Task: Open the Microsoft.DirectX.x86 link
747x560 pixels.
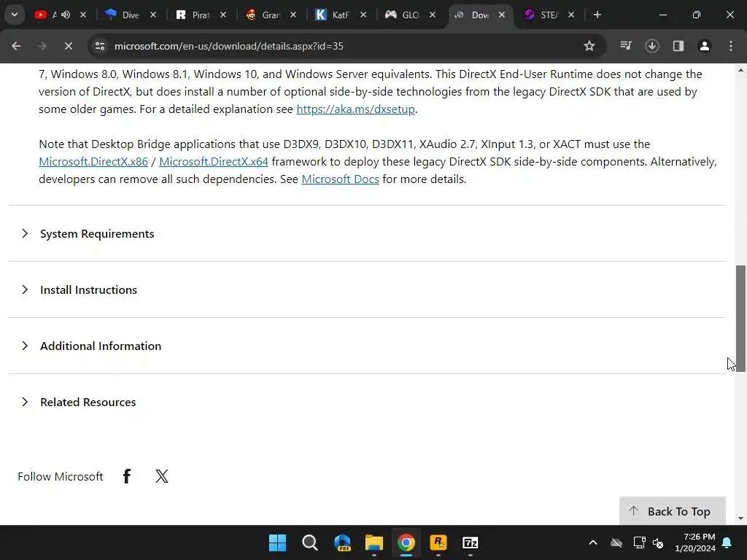Action: click(x=93, y=161)
